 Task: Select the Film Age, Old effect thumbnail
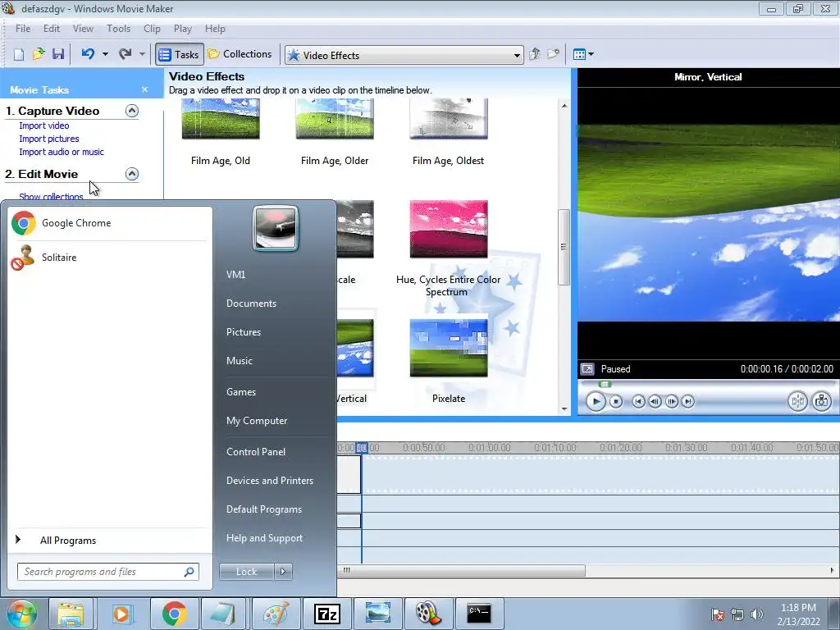221,118
